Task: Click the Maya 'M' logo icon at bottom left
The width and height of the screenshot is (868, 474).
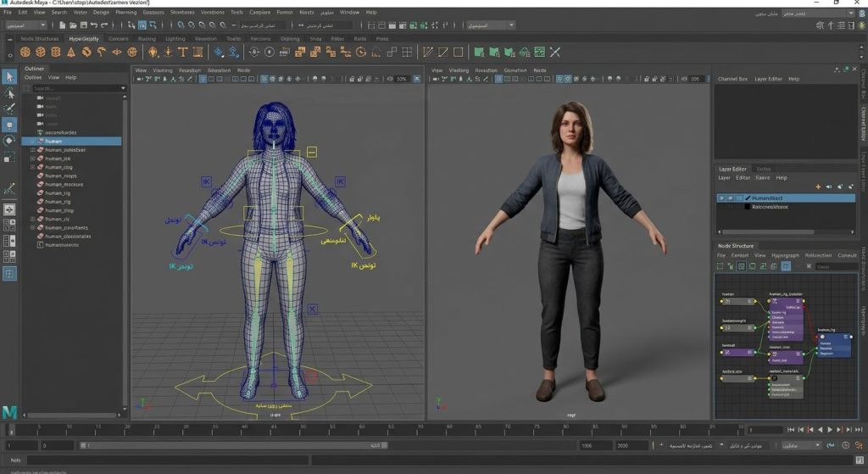Action: pyautogui.click(x=9, y=412)
